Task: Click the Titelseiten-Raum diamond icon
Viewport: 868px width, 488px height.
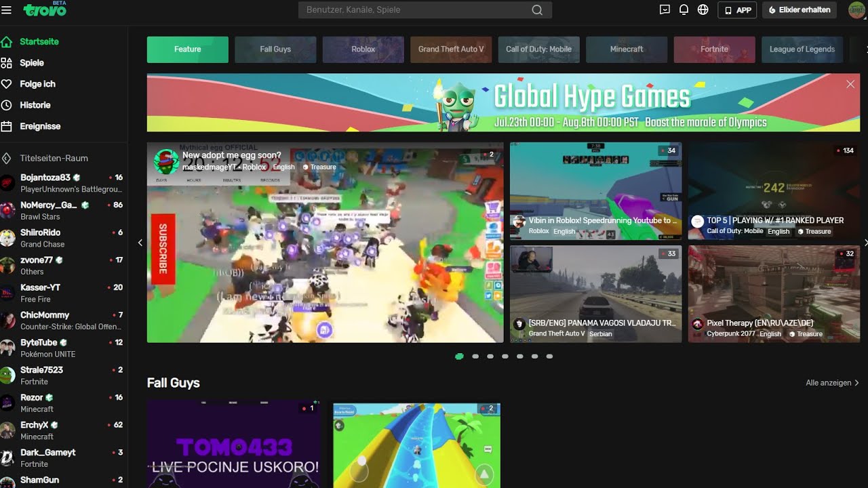Action: pos(7,158)
